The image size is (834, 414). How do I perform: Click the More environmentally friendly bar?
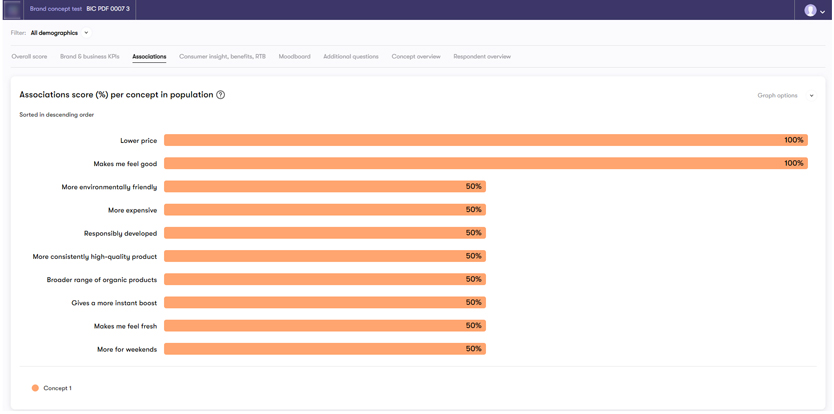click(x=324, y=187)
